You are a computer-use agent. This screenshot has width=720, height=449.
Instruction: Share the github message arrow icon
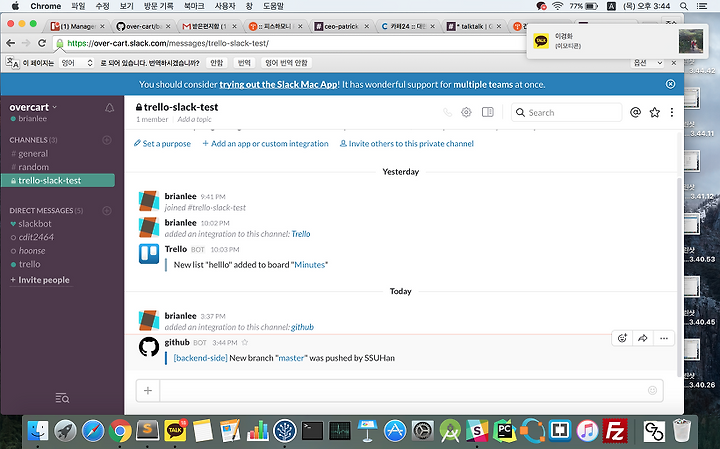coord(643,338)
